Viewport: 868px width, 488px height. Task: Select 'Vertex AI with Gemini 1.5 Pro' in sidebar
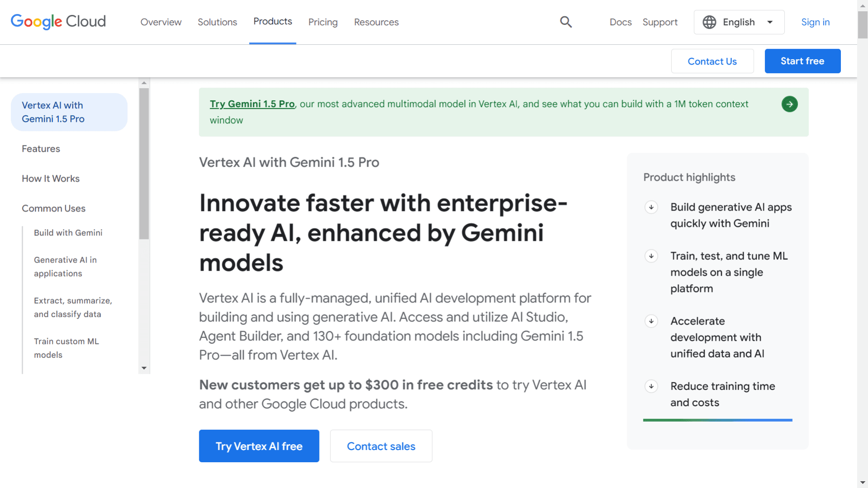(x=69, y=112)
